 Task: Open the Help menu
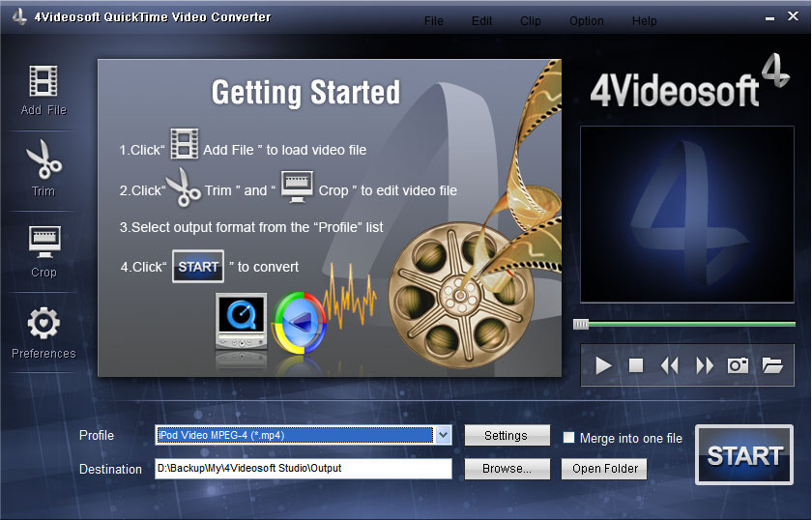(644, 21)
